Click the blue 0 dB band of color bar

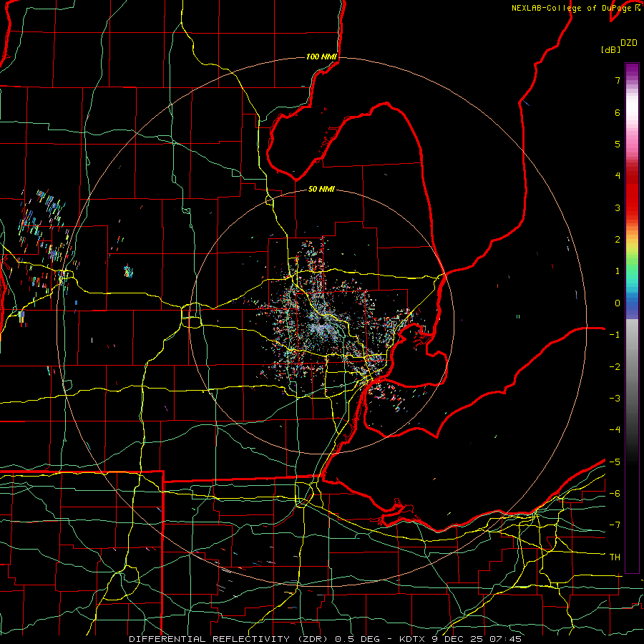point(632,303)
